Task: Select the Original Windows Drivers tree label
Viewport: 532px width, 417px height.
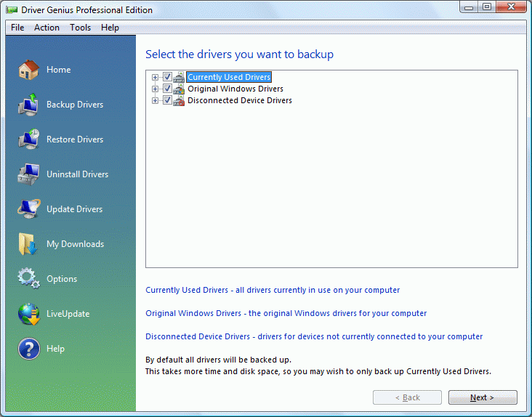Action: pyautogui.click(x=235, y=89)
